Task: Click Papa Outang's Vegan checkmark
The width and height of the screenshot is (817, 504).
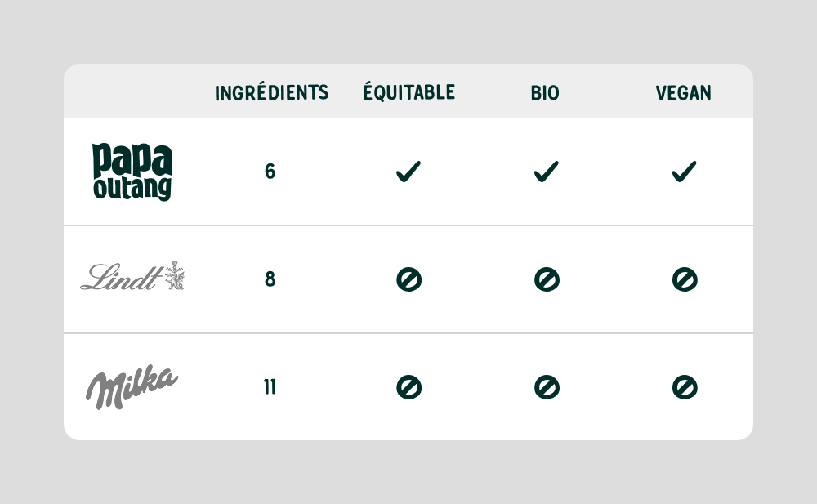Action: tap(684, 172)
